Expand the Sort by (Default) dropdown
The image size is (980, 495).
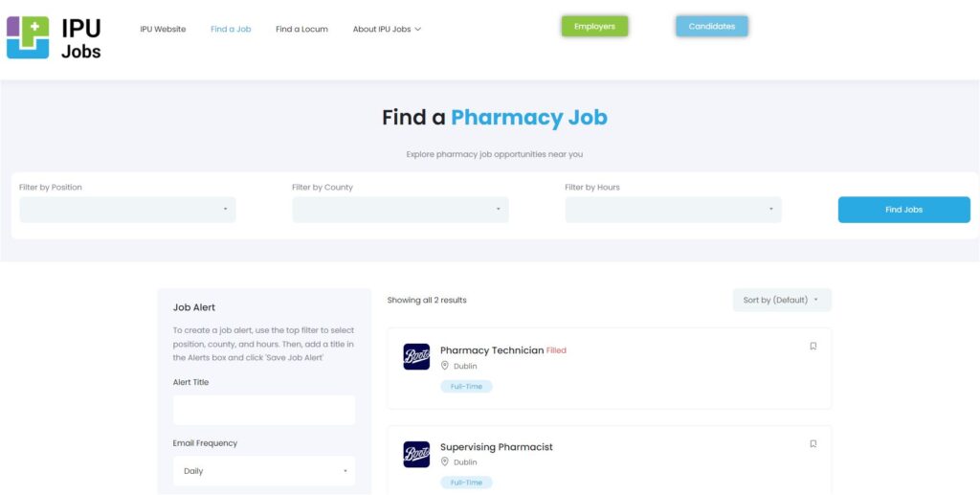point(782,300)
